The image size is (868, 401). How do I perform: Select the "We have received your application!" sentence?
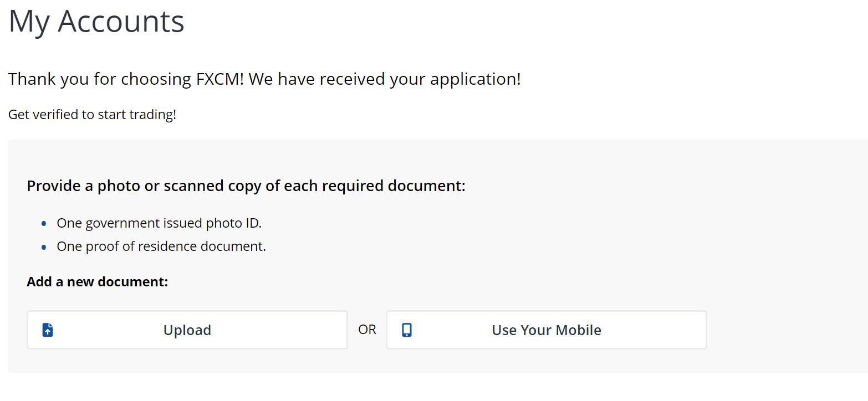tap(385, 79)
